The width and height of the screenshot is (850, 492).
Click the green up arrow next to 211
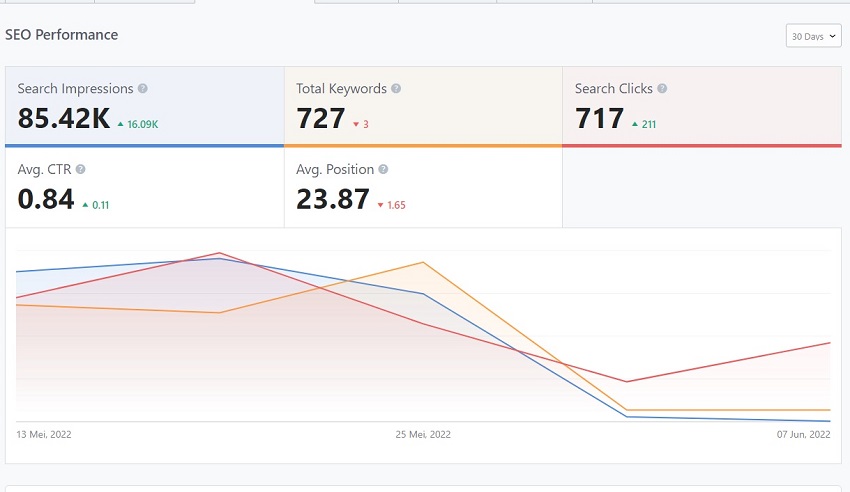pos(634,125)
